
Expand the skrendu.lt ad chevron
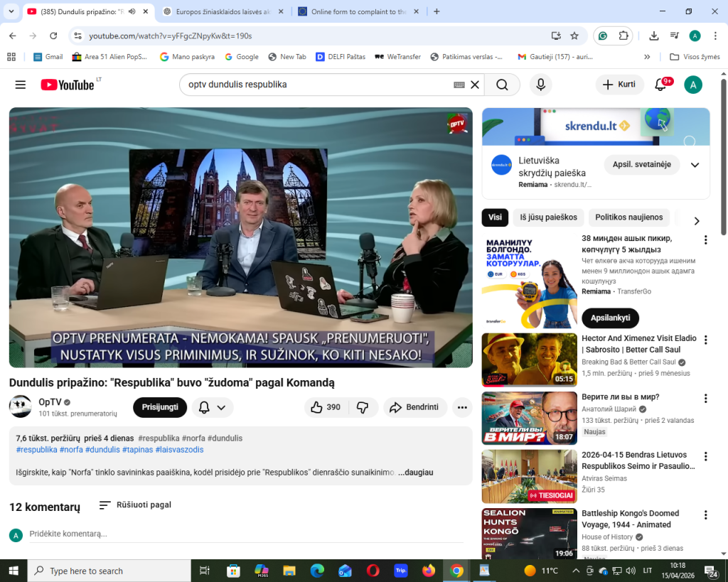(695, 165)
